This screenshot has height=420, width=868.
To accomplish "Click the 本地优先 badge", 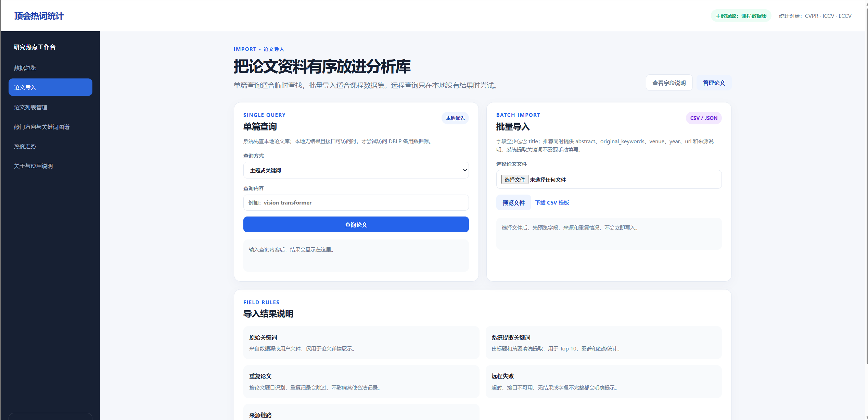I will point(455,118).
